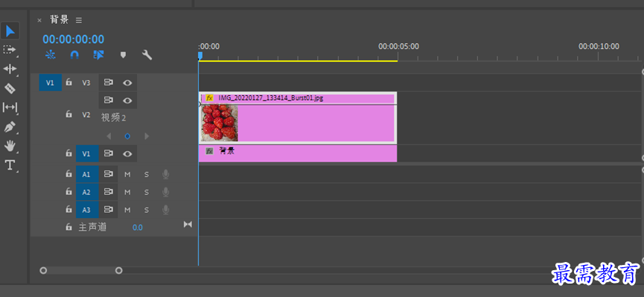Toggle sync lock on A2 track
The image size is (644, 297).
[x=109, y=192]
